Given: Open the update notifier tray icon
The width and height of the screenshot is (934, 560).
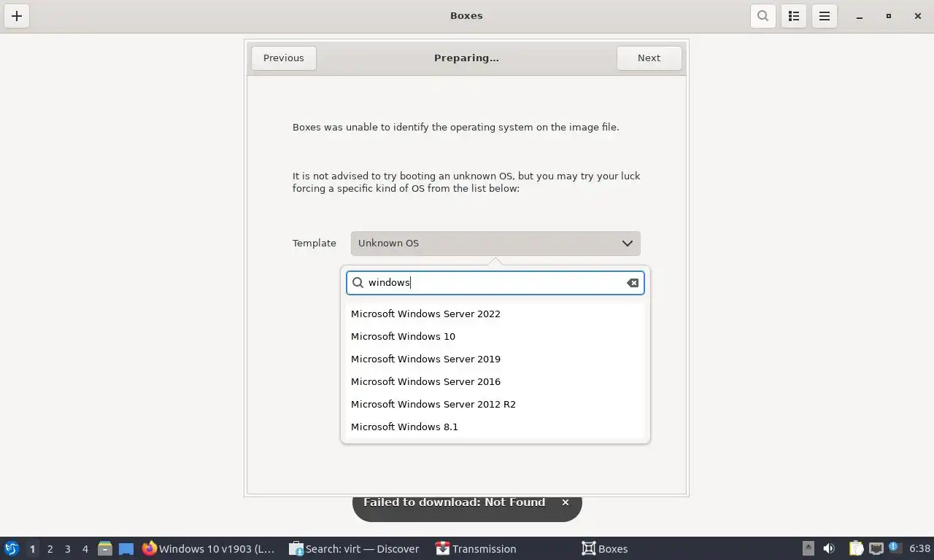Looking at the screenshot, I should tap(894, 548).
